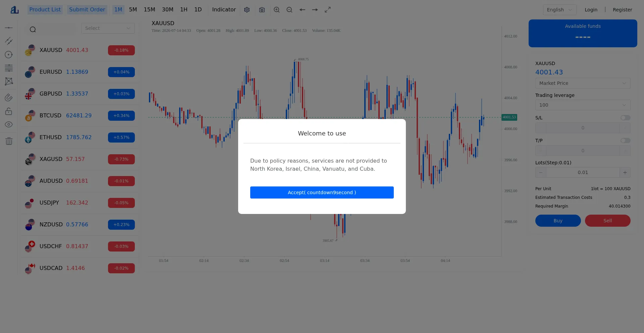This screenshot has width=644, height=333.
Task: Select the horizontal line drawing tool
Action: tap(9, 27)
